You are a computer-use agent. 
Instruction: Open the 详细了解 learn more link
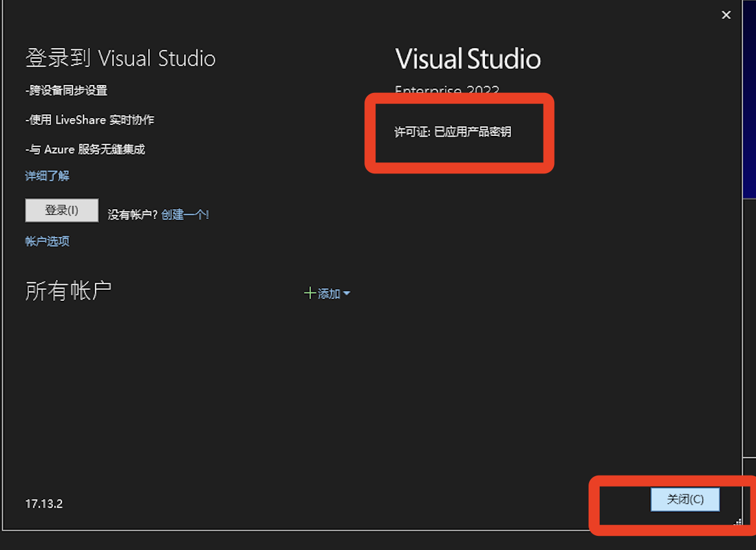46,175
